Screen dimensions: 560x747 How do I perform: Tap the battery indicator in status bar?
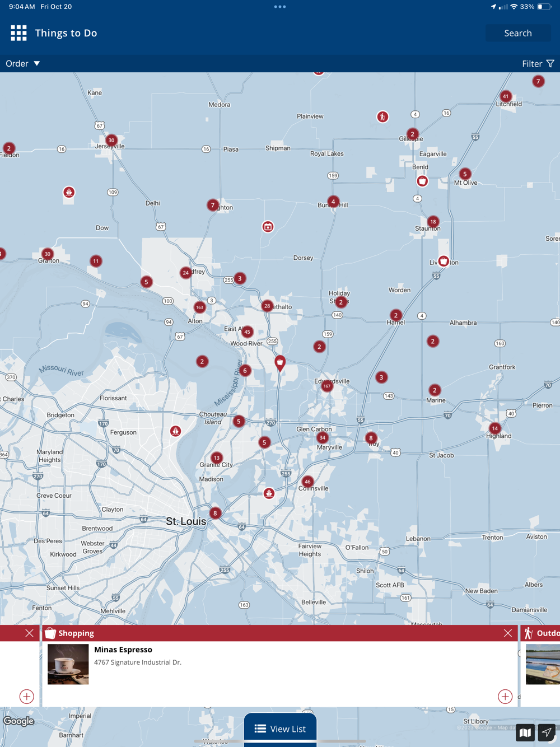(x=544, y=7)
